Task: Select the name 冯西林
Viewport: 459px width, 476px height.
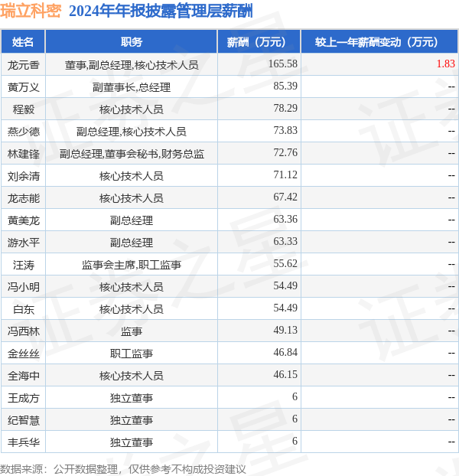Action: [24, 331]
